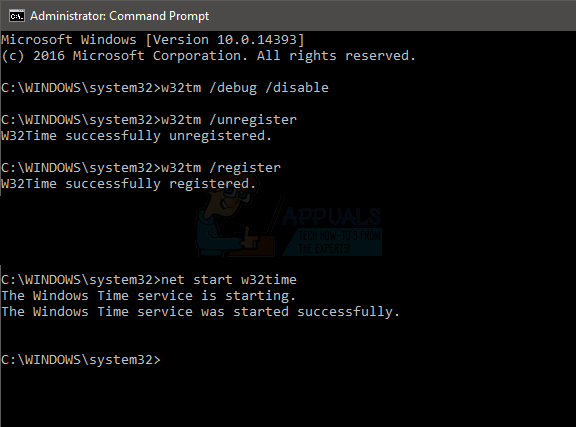
Task: Click the Administrator: Command Prompt title text
Action: pyautogui.click(x=119, y=16)
